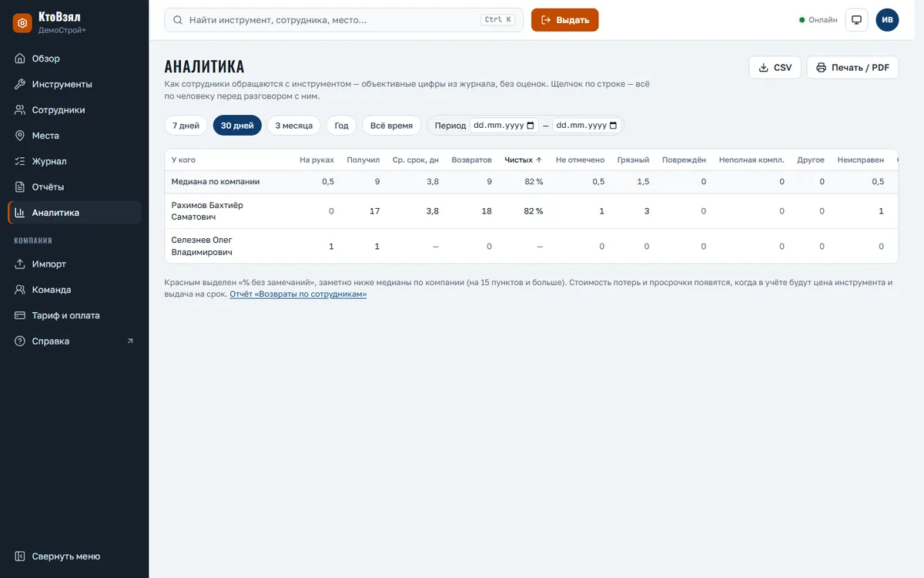
Task: Click the Печать / PDF button
Action: pos(852,68)
